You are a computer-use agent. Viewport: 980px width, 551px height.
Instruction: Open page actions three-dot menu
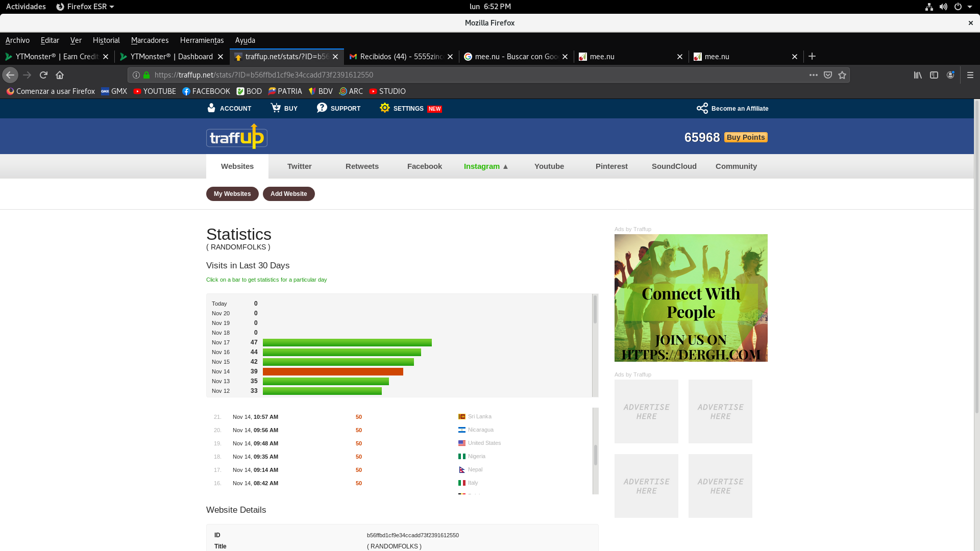[814, 75]
